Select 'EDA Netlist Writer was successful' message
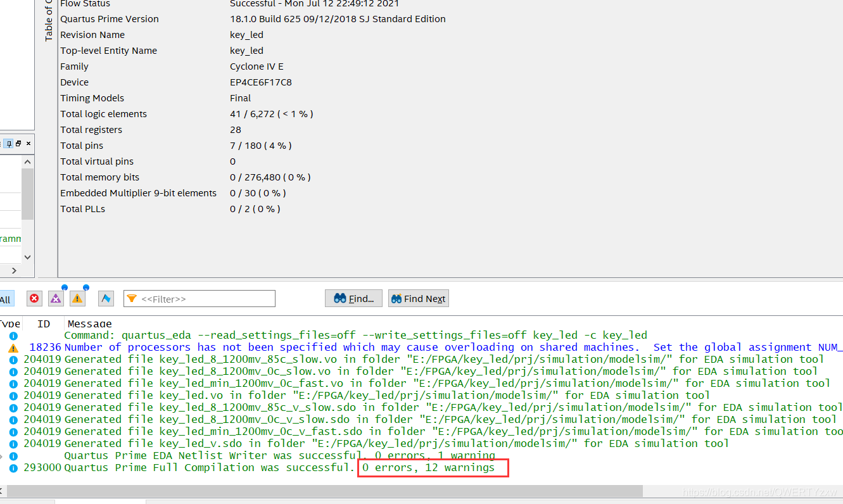The width and height of the screenshot is (843, 504). coord(279,456)
